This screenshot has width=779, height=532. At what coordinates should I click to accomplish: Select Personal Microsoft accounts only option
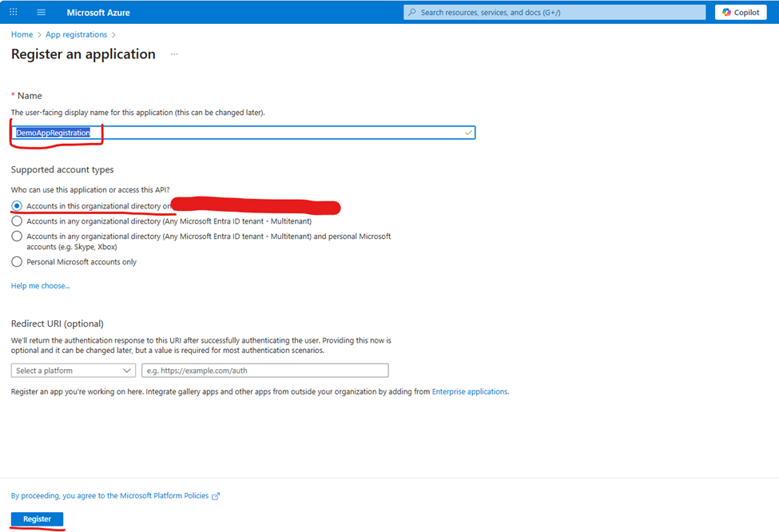coord(17,262)
